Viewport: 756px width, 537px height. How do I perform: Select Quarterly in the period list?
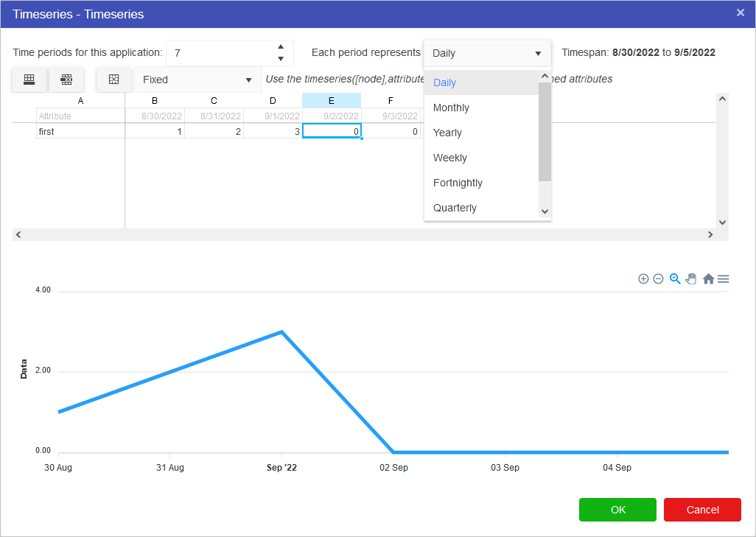coord(455,208)
